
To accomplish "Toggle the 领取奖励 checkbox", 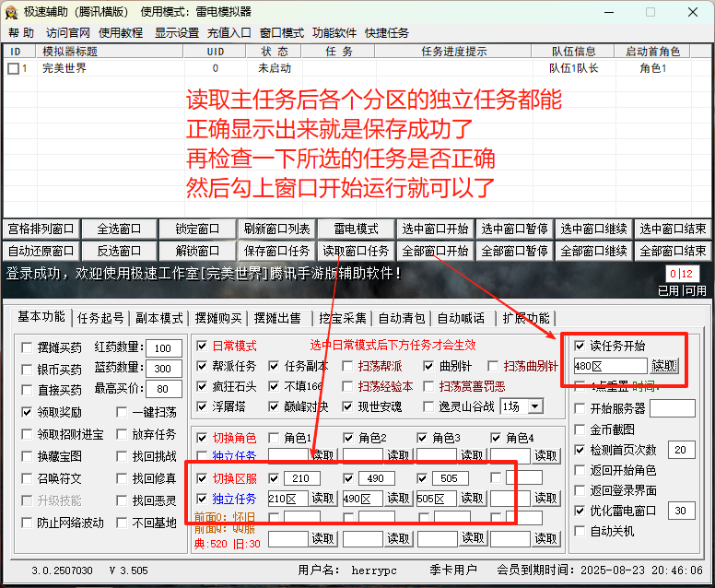I will [27, 413].
